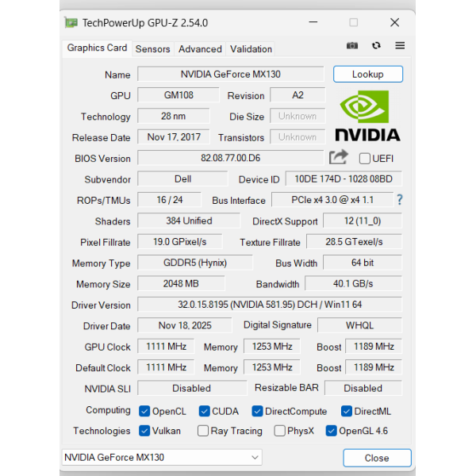Open the NVIDIA GeForce MX130 GPU dropdown
The width and height of the screenshot is (476, 476).
(x=162, y=457)
